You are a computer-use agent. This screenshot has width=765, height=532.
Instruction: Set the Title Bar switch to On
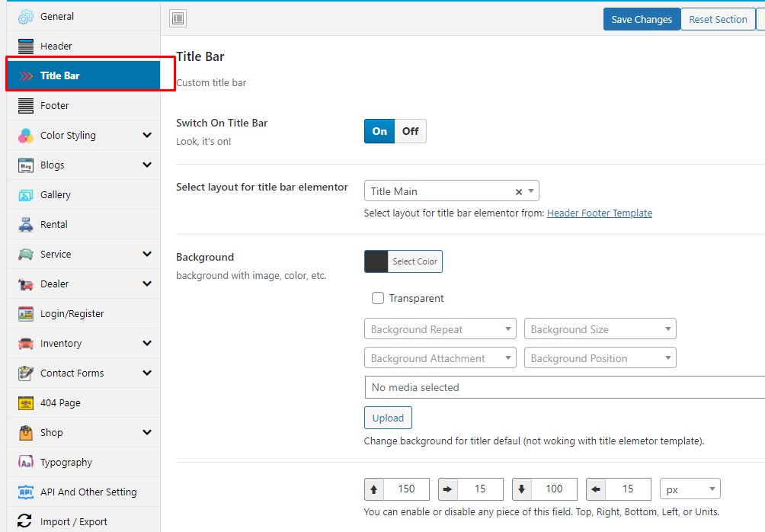pyautogui.click(x=379, y=131)
